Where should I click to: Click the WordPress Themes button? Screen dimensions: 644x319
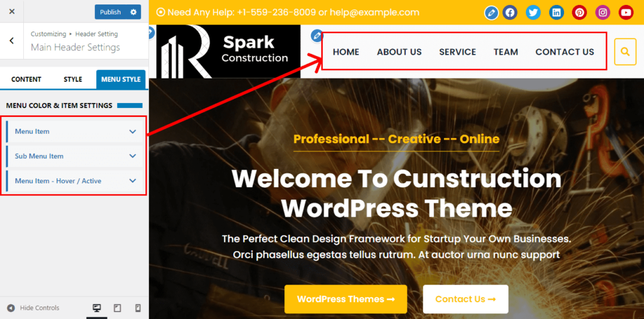click(345, 299)
